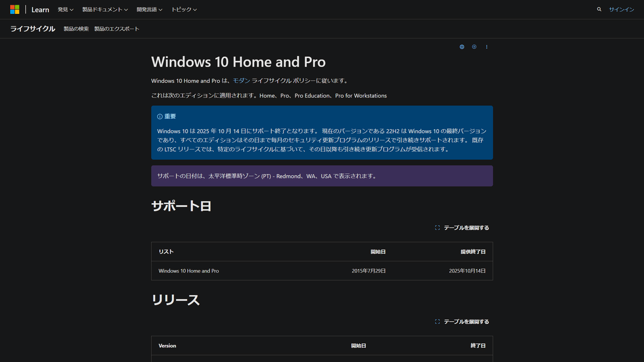Image resolution: width=644 pixels, height=362 pixels.
Task: Open the search magnifier icon
Action: (599, 10)
